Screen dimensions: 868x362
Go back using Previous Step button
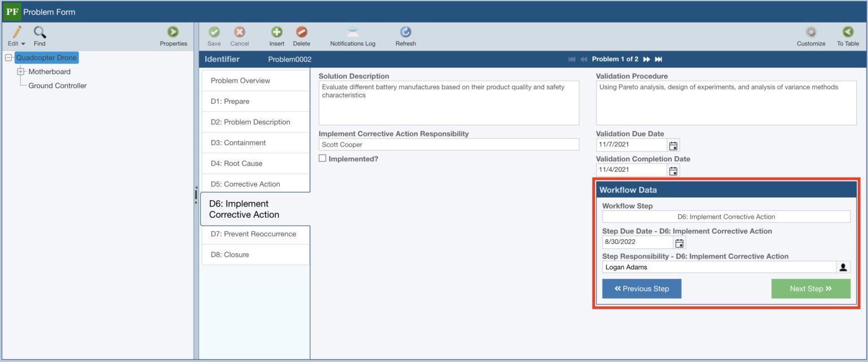pyautogui.click(x=641, y=288)
